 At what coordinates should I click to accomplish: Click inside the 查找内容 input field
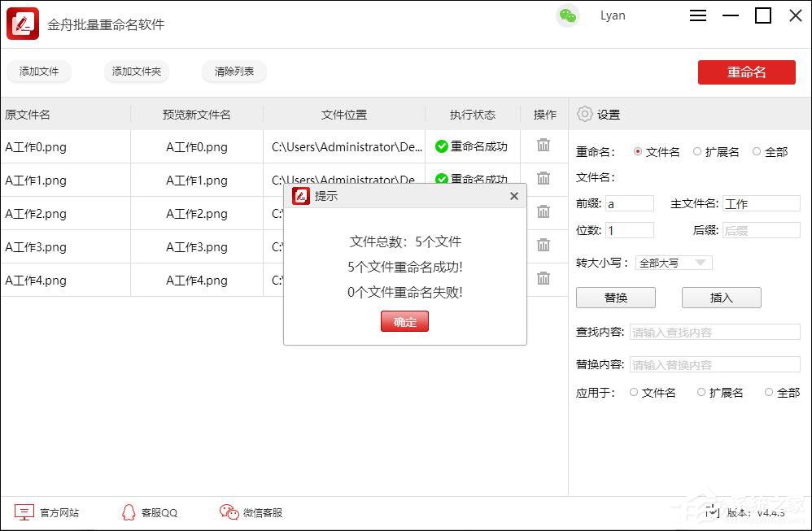(x=714, y=332)
